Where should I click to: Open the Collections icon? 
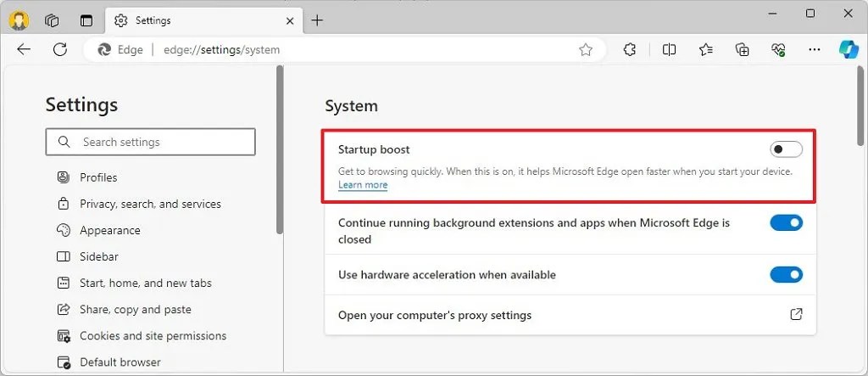tap(742, 50)
